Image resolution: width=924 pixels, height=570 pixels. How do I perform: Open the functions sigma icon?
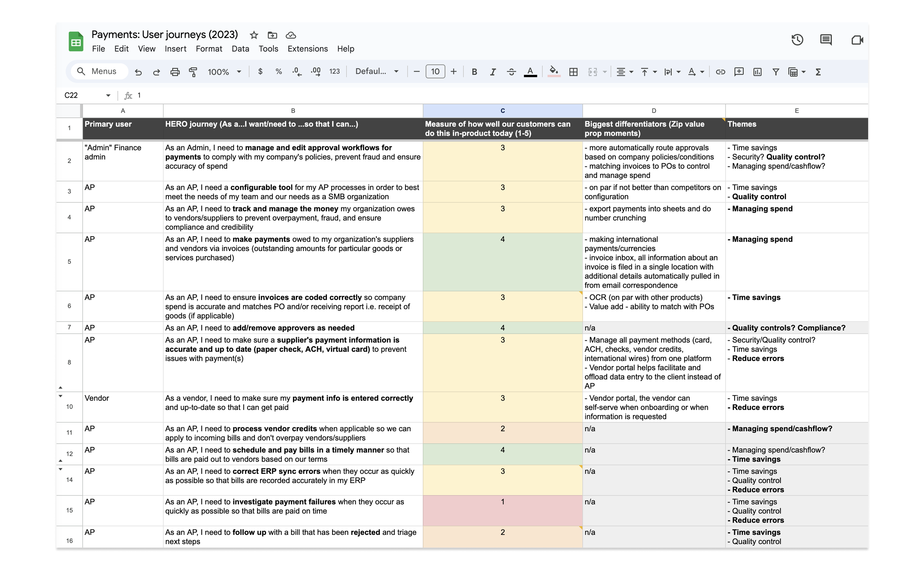(x=818, y=72)
